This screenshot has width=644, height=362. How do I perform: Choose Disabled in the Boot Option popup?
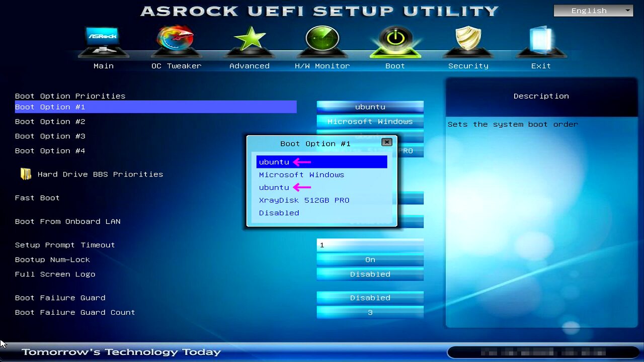[279, 213]
